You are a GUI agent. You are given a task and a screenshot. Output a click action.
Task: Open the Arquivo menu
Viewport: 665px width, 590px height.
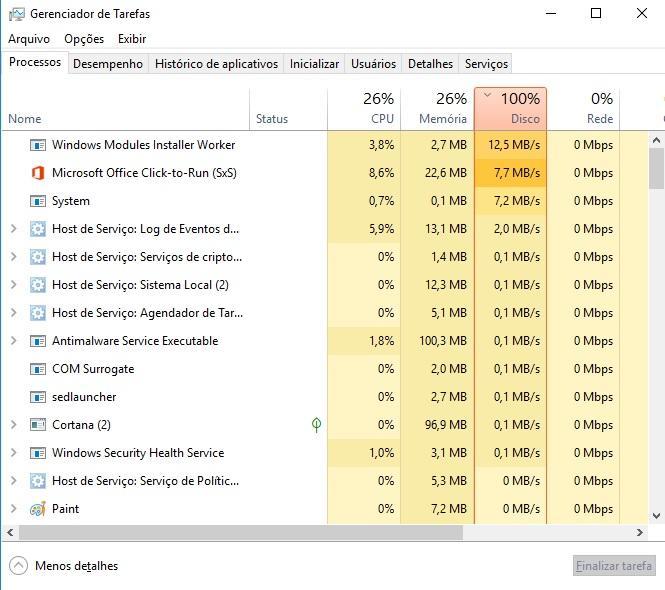[x=29, y=39]
